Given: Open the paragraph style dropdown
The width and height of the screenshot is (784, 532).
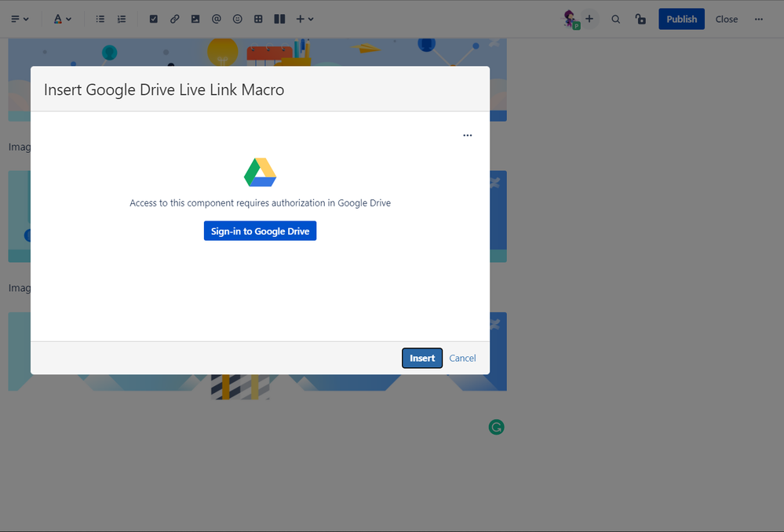Looking at the screenshot, I should [20, 19].
